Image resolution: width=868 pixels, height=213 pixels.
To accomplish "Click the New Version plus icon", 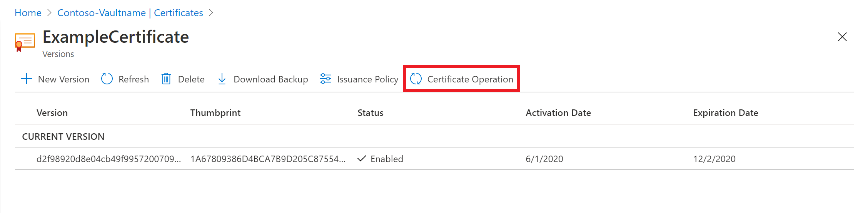I will point(27,79).
